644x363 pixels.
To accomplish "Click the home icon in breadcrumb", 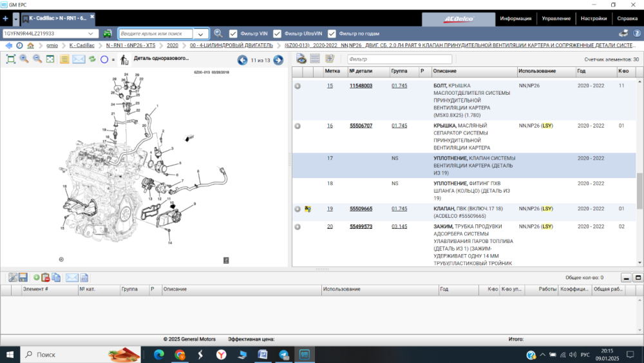I will (30, 46).
